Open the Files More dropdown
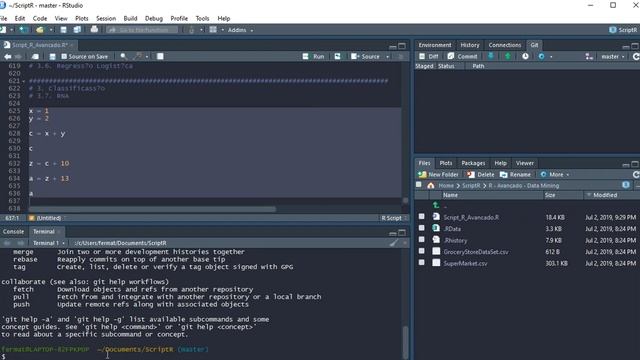The width and height of the screenshot is (640, 360). point(554,174)
